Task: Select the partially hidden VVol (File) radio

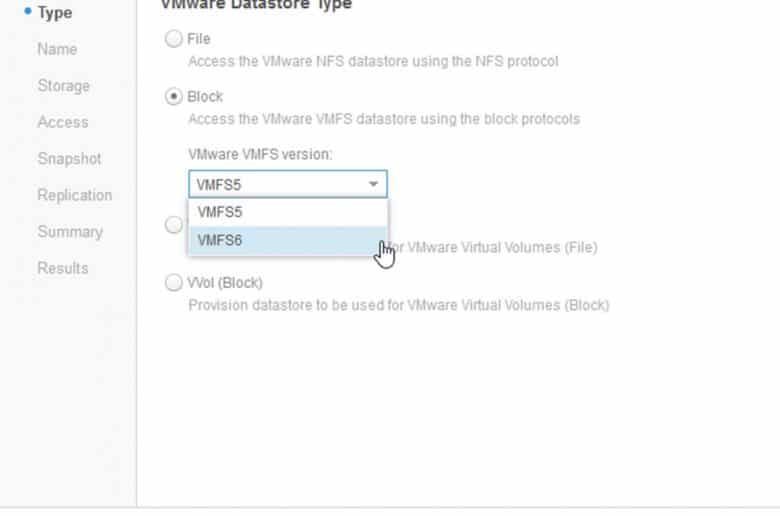Action: click(x=174, y=225)
